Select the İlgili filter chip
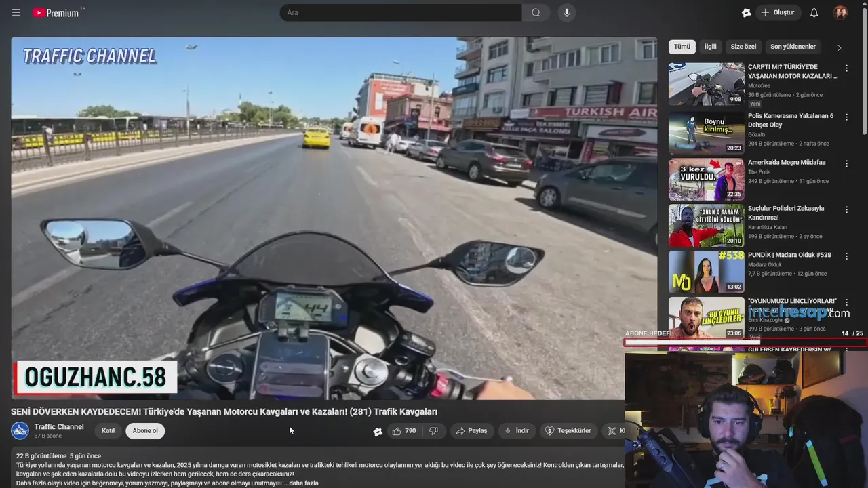 (x=710, y=47)
